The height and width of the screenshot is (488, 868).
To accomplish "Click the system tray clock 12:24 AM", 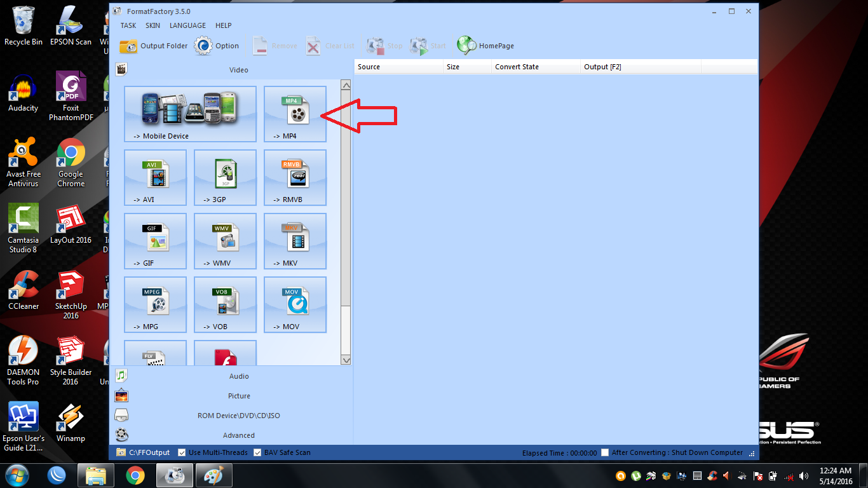I will click(836, 475).
